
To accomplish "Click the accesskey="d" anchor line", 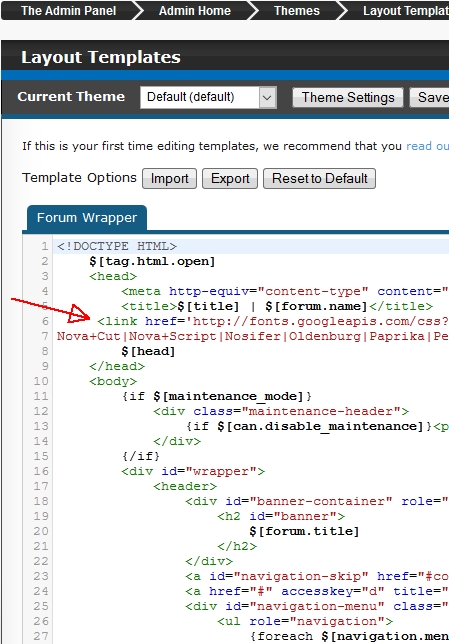I will [x=317, y=591].
